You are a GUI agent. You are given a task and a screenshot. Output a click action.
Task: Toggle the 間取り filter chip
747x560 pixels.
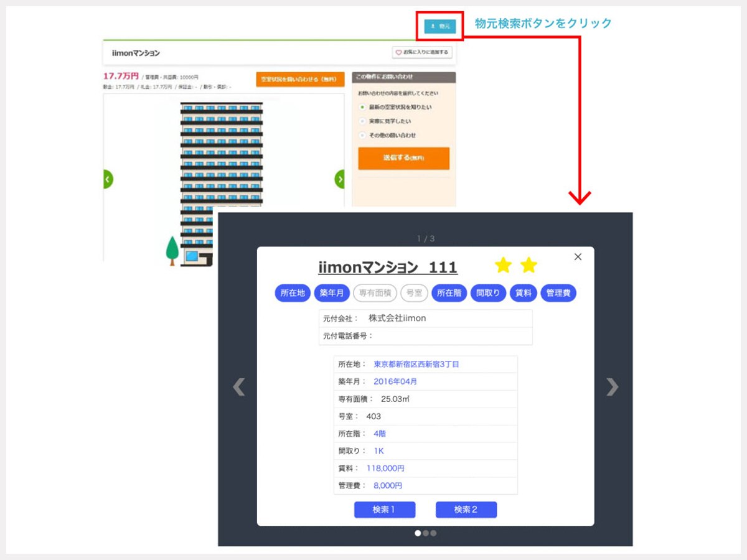pos(488,293)
